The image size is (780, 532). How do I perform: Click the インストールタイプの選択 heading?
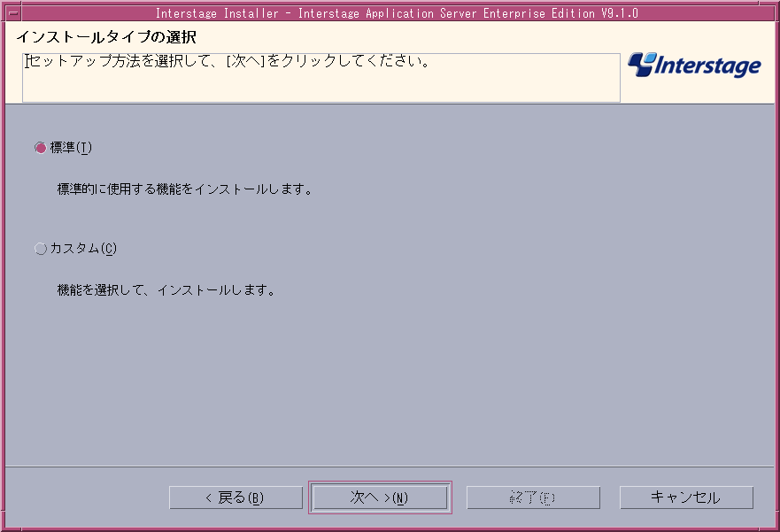point(106,37)
